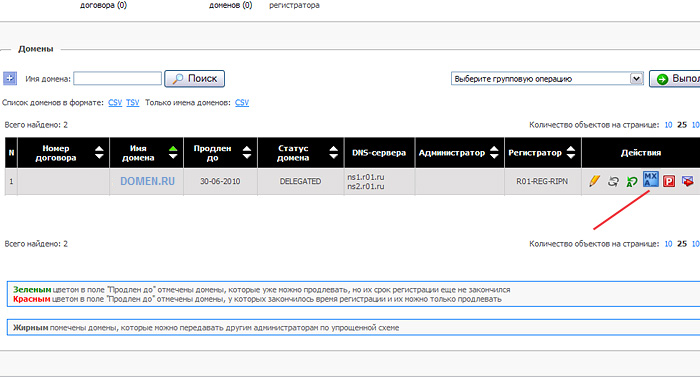The height and width of the screenshot is (377, 700).
Task: Click CSV link after Только имена доменов
Action: tap(242, 103)
